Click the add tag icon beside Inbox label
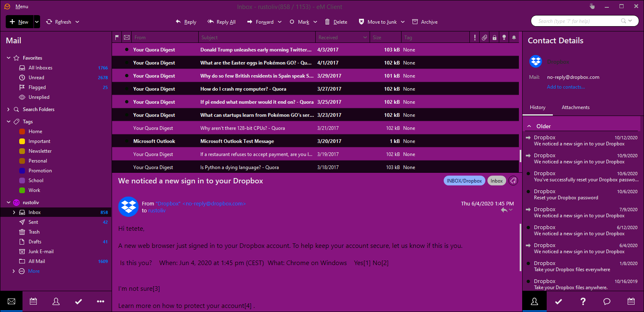This screenshot has width=644, height=312. click(x=513, y=181)
